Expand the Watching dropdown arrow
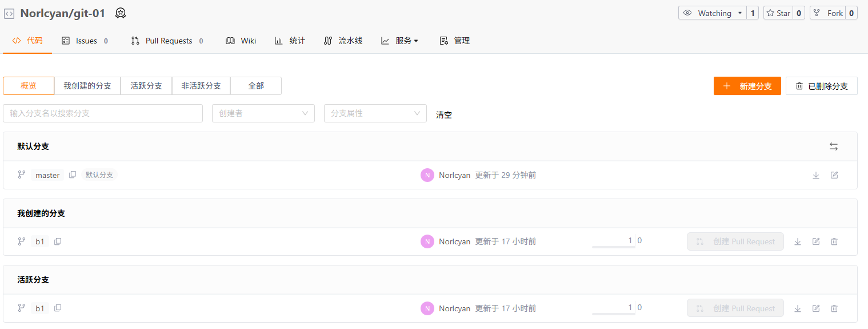The image size is (868, 329). 740,13
